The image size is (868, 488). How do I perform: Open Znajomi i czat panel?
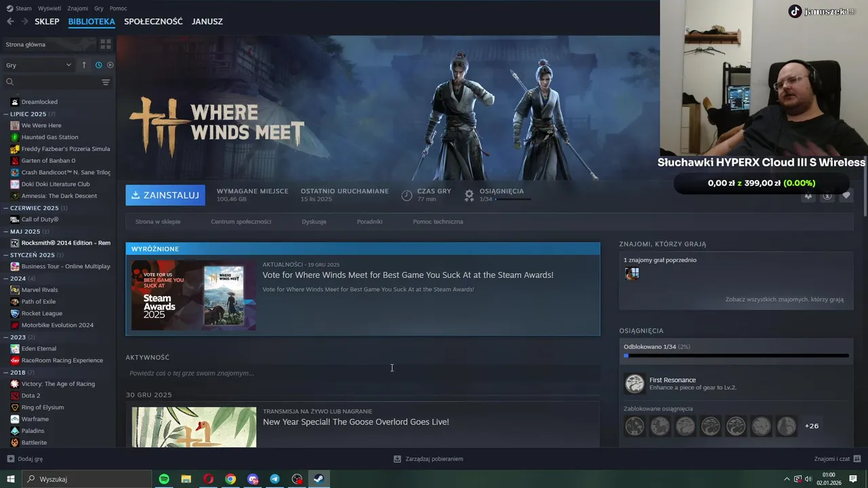(x=837, y=459)
